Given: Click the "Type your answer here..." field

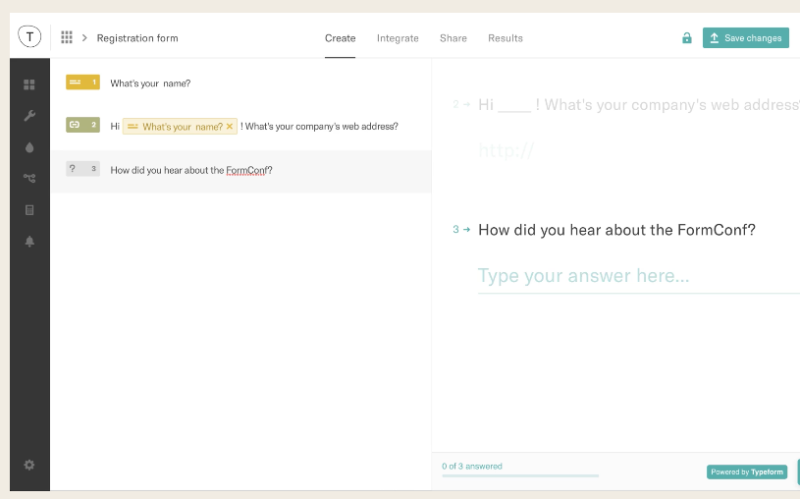Looking at the screenshot, I should [638, 276].
